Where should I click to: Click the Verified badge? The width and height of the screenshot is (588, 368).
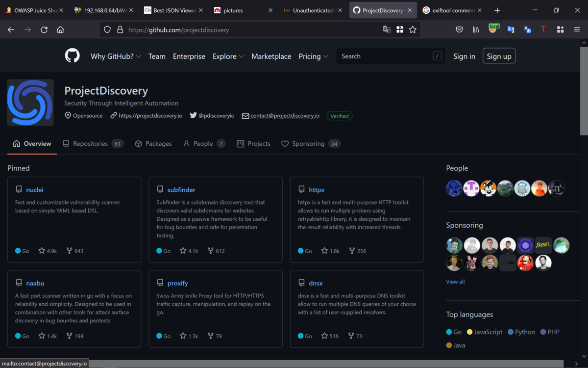click(340, 116)
